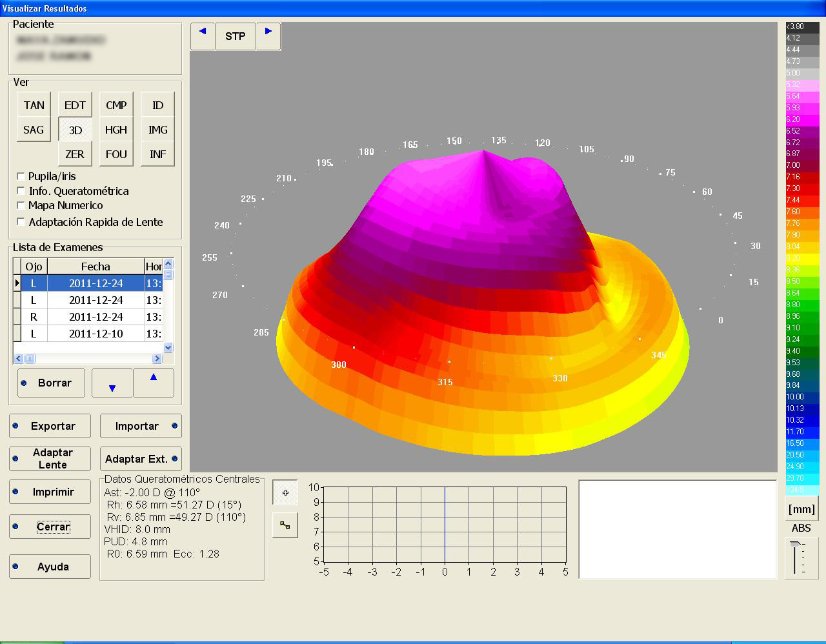Click the Adaptar Ext. button
The image size is (826, 644).
point(141,459)
